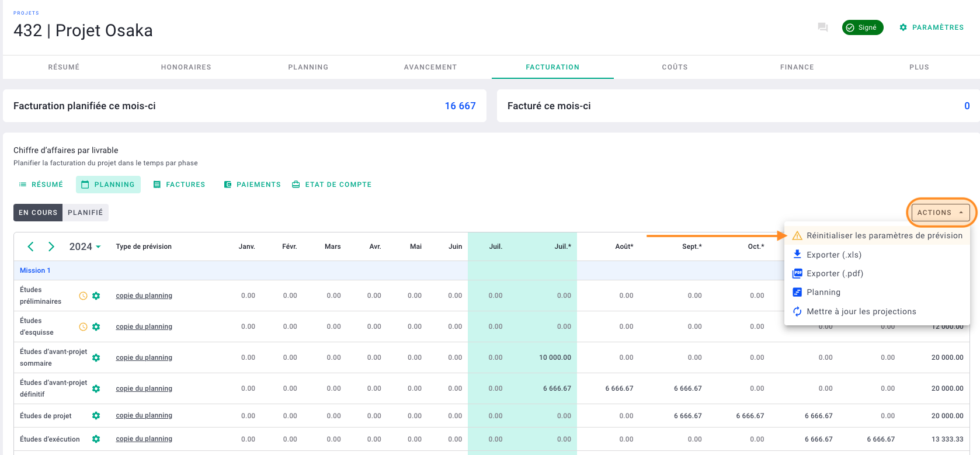Click the PDF icon for Exporter (.pdf)
This screenshot has width=980, height=455.
click(797, 273)
